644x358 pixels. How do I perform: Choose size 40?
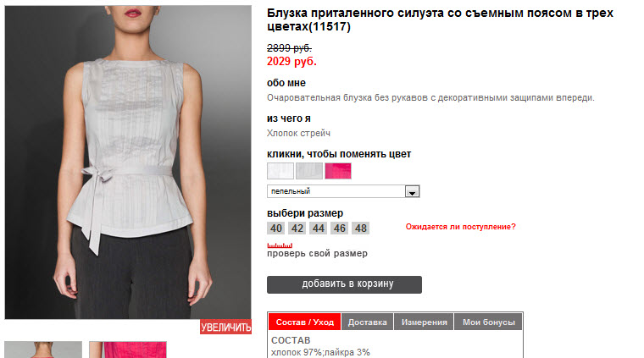pyautogui.click(x=276, y=228)
